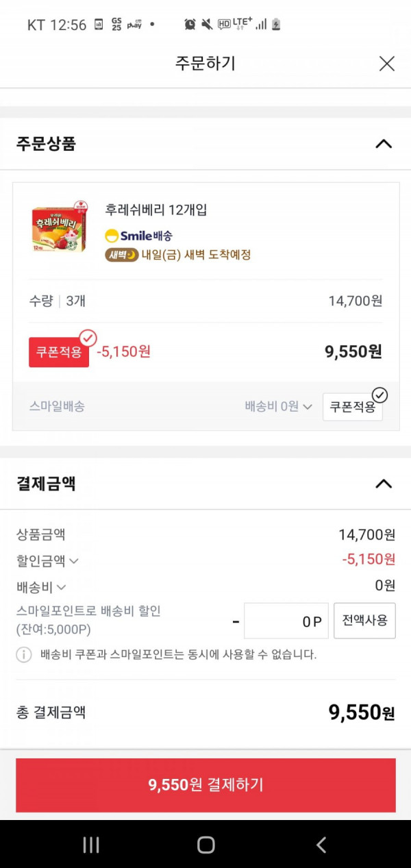Tap the Android home button
Image resolution: width=411 pixels, height=868 pixels.
coord(206,845)
